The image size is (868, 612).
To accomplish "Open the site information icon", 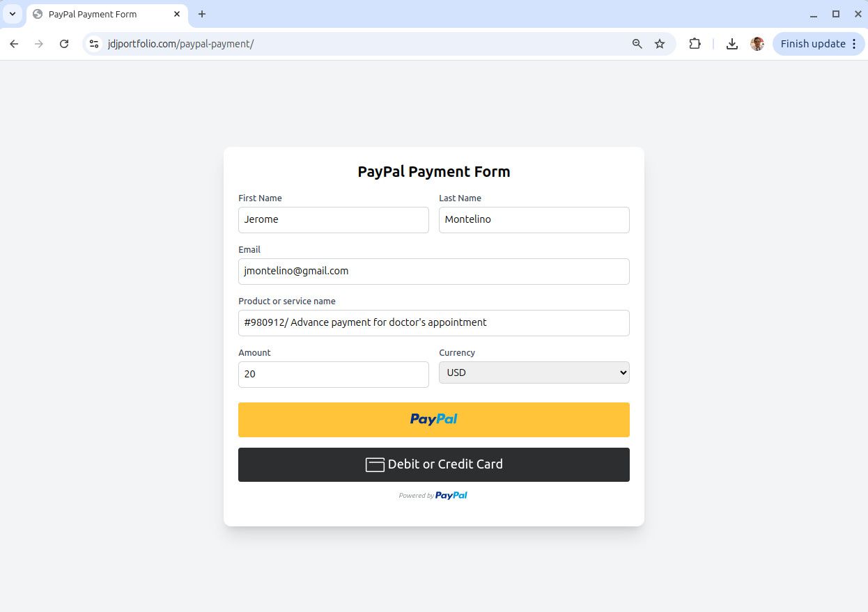I will coord(94,44).
